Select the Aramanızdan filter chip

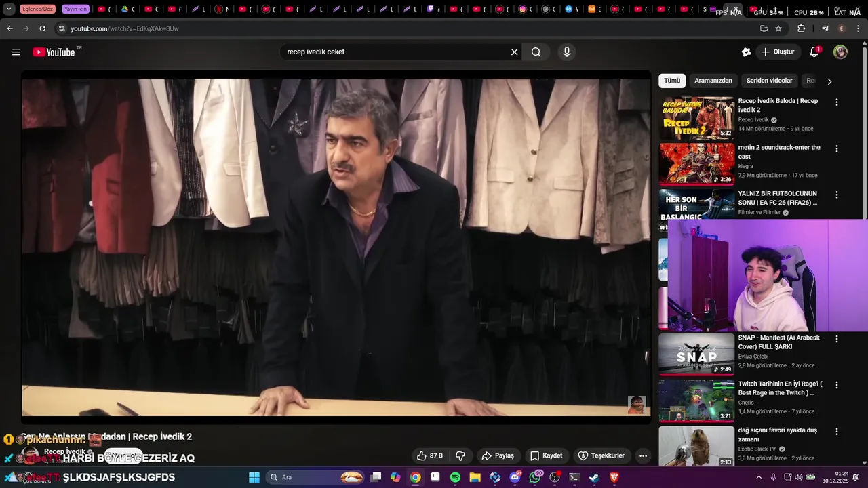713,81
